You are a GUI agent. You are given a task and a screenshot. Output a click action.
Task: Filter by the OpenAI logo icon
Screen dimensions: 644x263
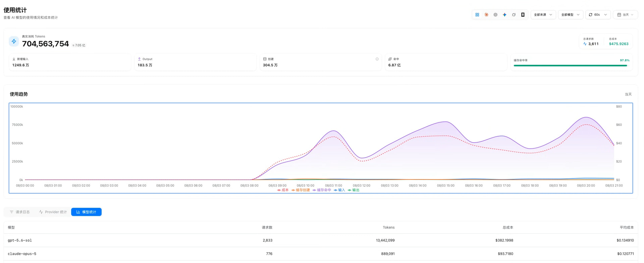[x=495, y=15]
